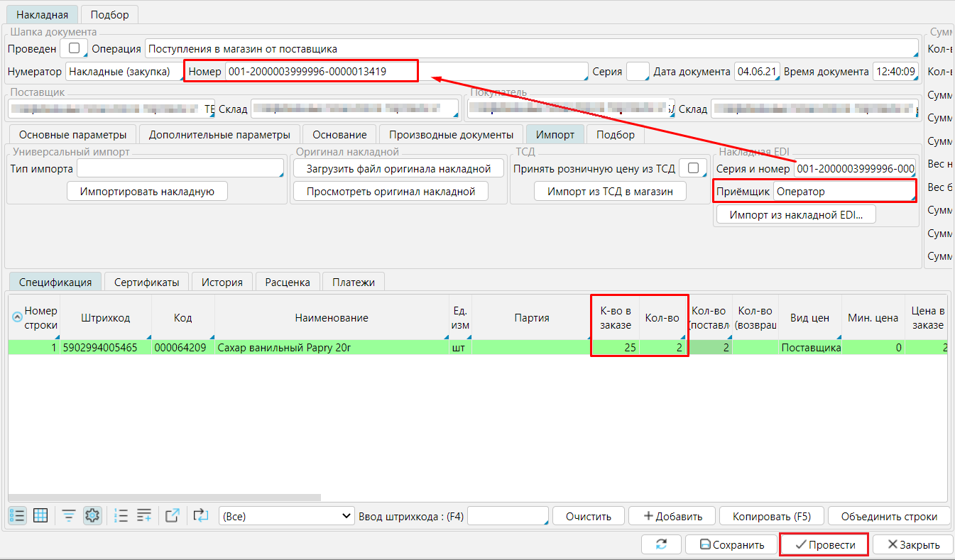Click the Ввод штрихкода input field
This screenshot has height=560, width=955.
(508, 516)
